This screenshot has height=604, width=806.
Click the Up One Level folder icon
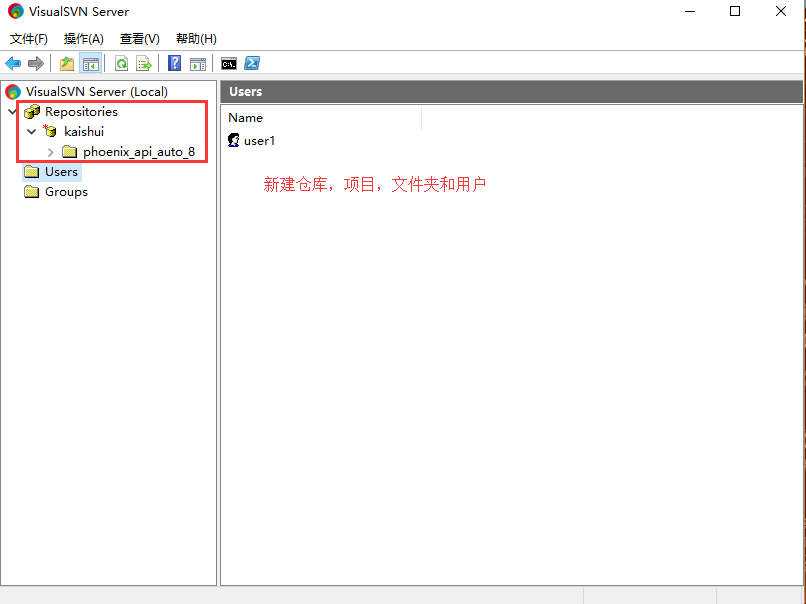(67, 64)
